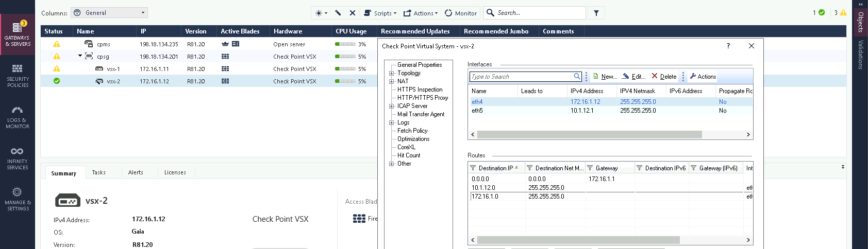Go to Security Policies in the sidebar
Viewport: 868px width, 249px height.
18,76
